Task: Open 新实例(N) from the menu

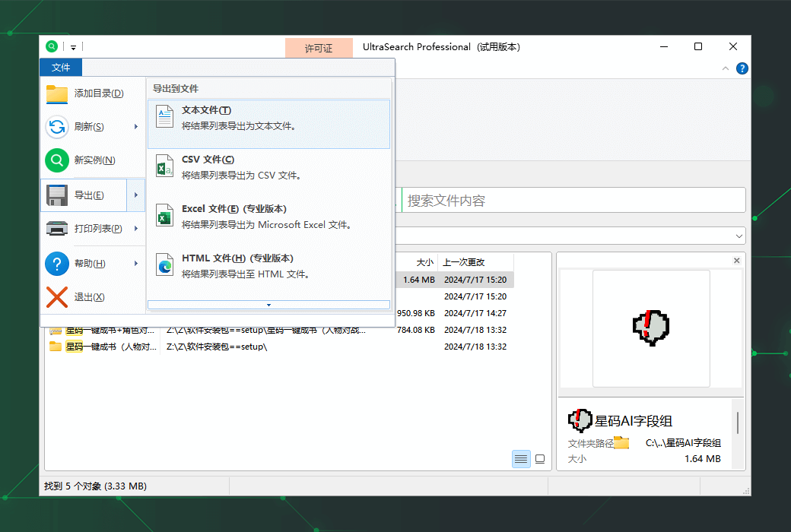Action: coord(93,160)
